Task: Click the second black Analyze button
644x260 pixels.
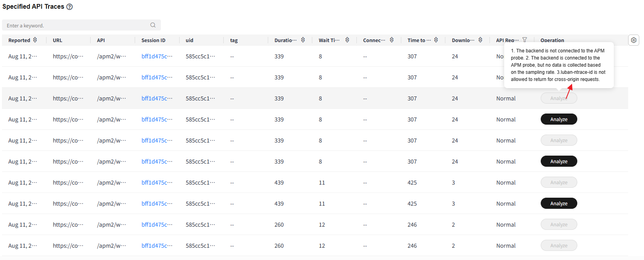Action: tap(559, 162)
